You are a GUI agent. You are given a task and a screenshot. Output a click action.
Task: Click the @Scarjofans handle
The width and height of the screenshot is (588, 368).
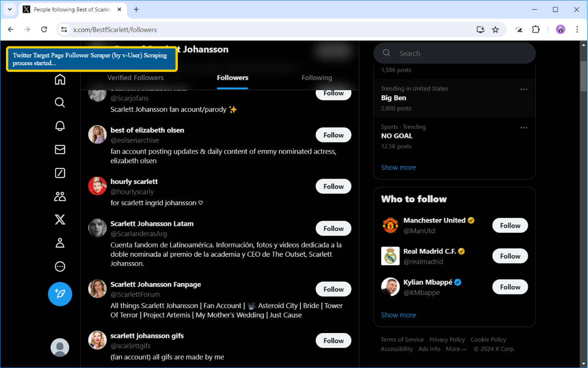(x=130, y=98)
